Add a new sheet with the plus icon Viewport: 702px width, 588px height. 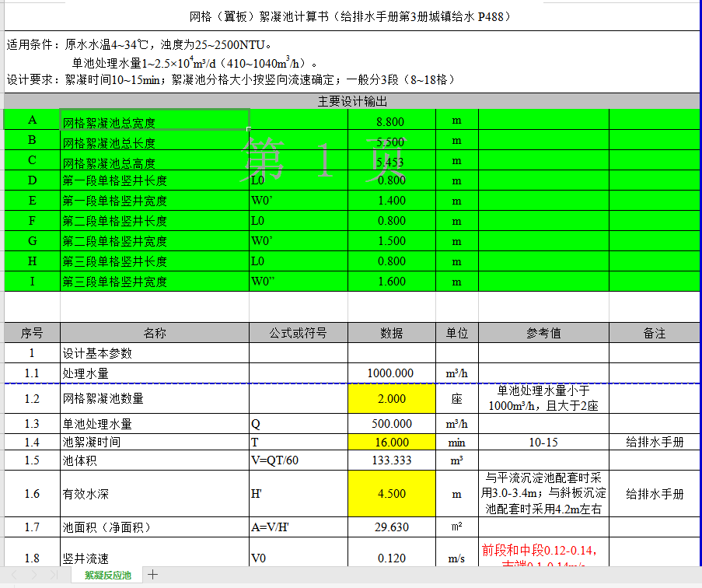pyautogui.click(x=152, y=575)
